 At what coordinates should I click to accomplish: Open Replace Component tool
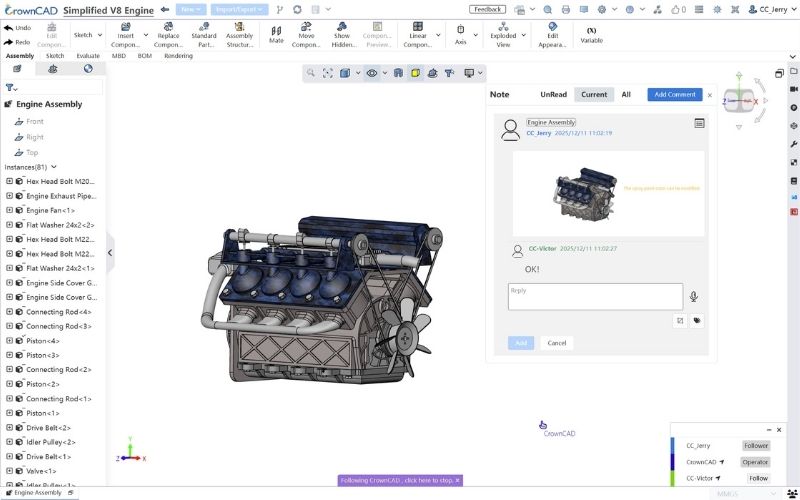pos(168,35)
